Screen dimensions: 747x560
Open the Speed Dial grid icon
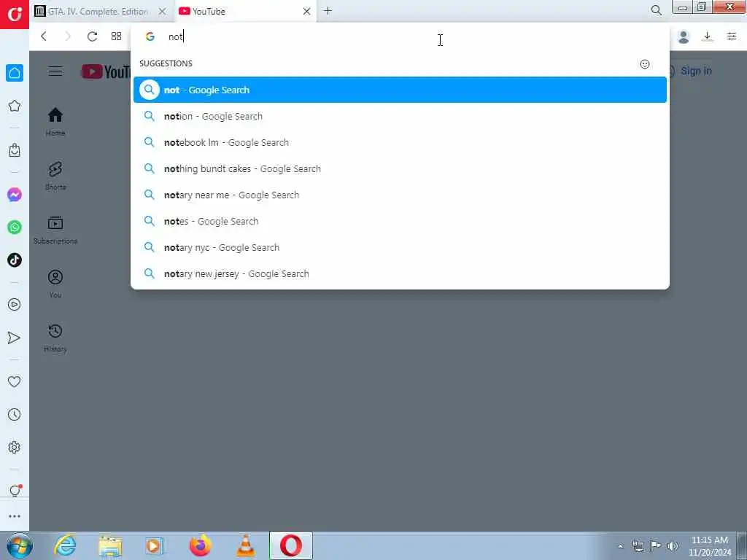(116, 36)
